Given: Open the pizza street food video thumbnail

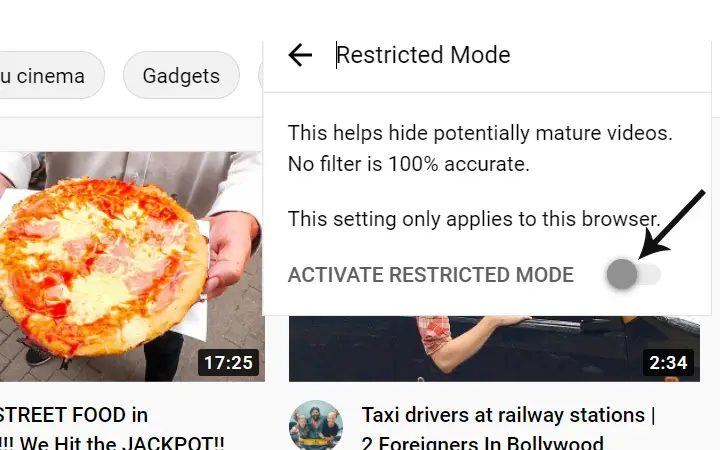Looking at the screenshot, I should 132,266.
